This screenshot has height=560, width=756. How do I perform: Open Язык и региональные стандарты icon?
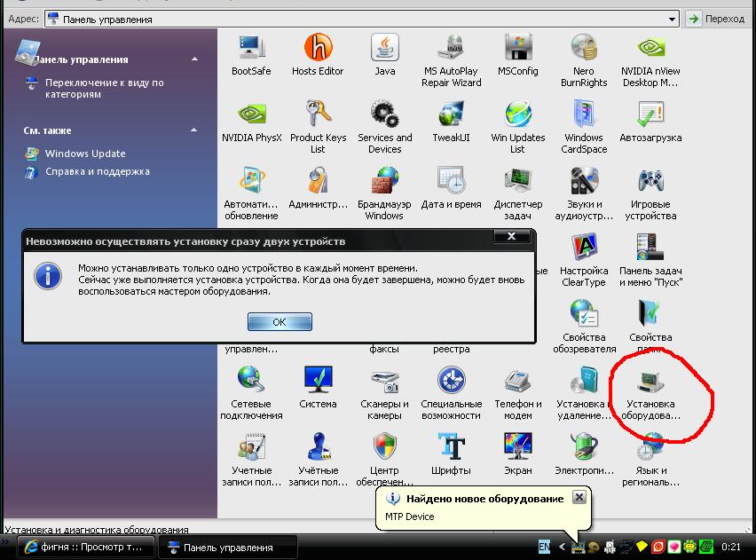[x=650, y=460]
